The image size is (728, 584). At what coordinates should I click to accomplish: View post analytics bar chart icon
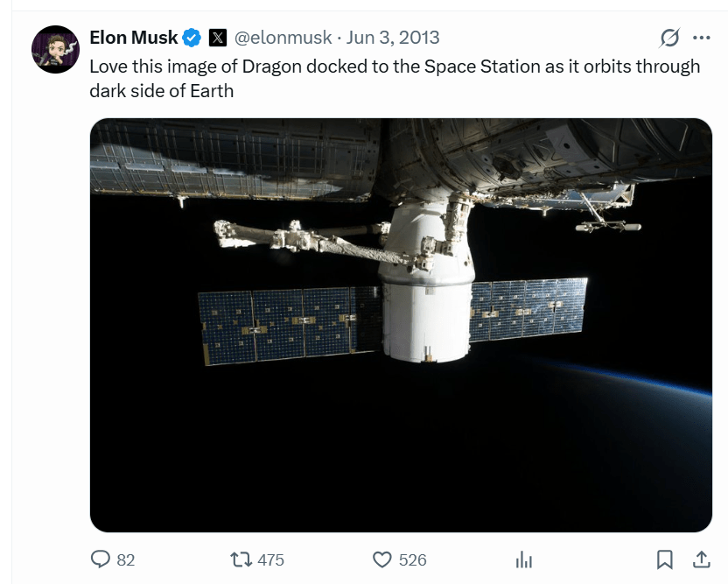[x=524, y=559]
